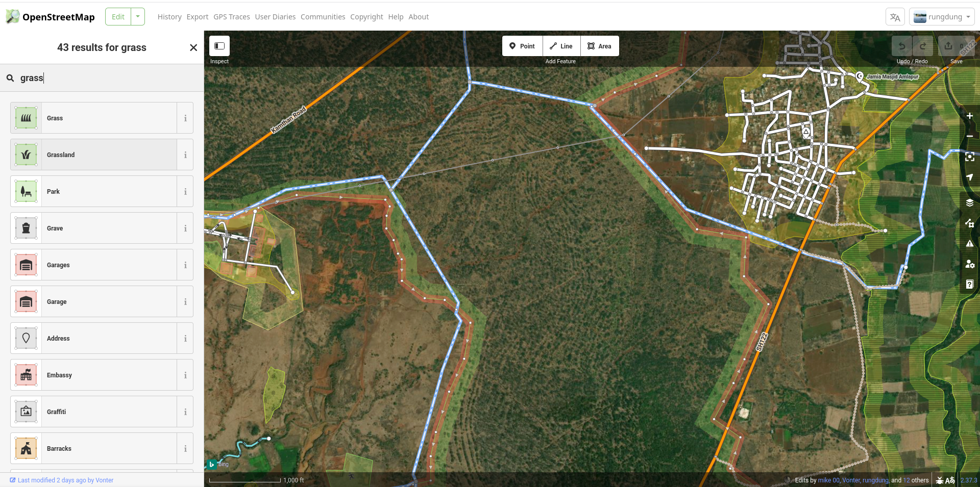Open the GPS Traces menu item
Screen dimensions: 980x487
[231, 17]
